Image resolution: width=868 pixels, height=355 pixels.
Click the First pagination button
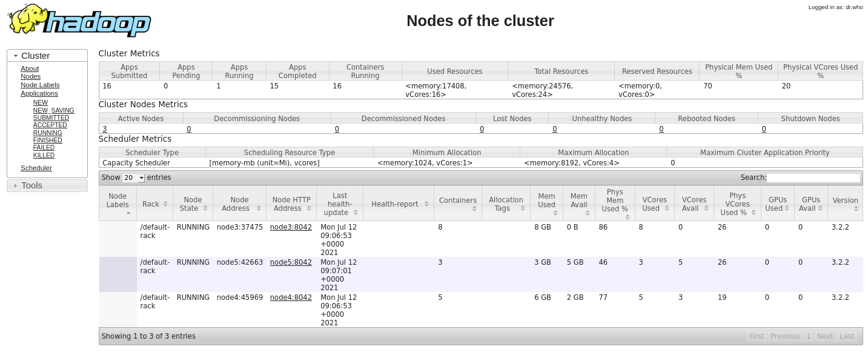coord(757,336)
